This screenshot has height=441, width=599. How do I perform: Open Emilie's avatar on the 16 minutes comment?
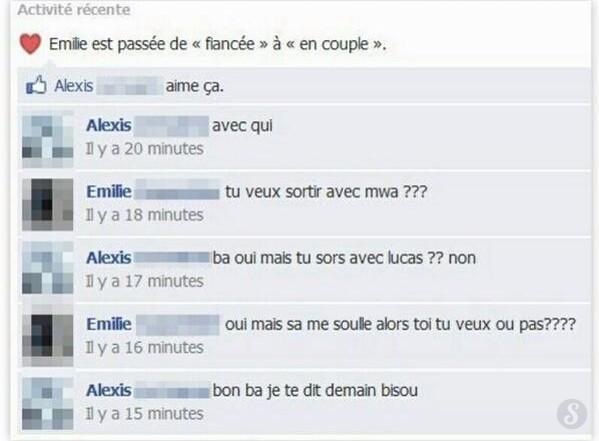tap(48, 337)
